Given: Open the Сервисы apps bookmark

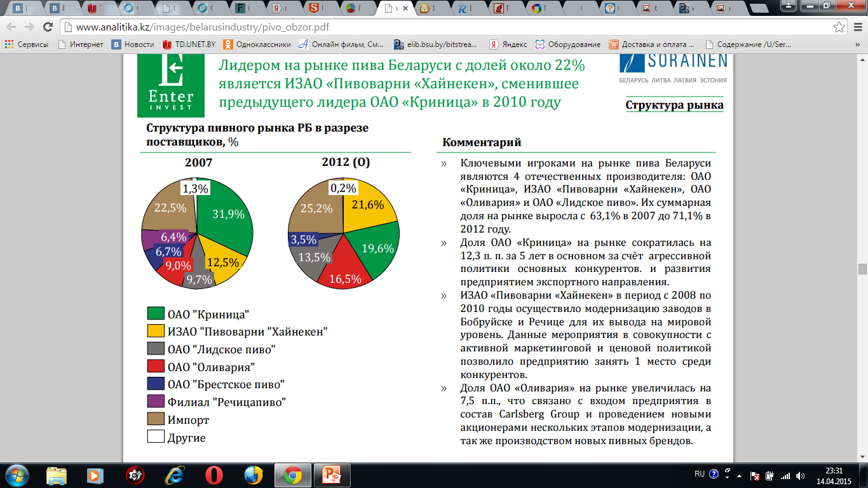Looking at the screenshot, I should 26,44.
